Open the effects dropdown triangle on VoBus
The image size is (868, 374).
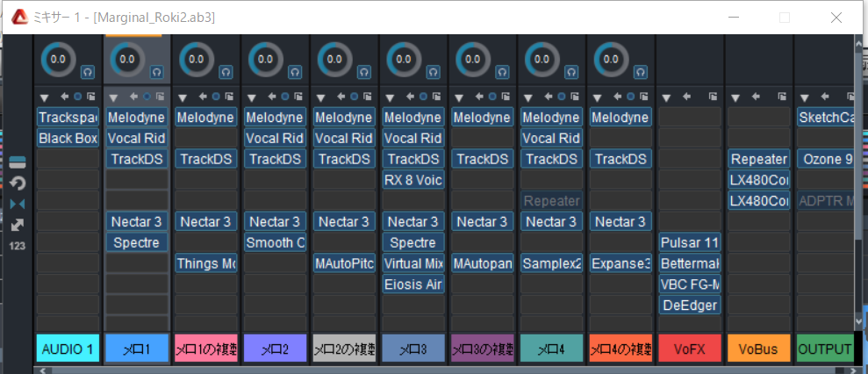[735, 98]
